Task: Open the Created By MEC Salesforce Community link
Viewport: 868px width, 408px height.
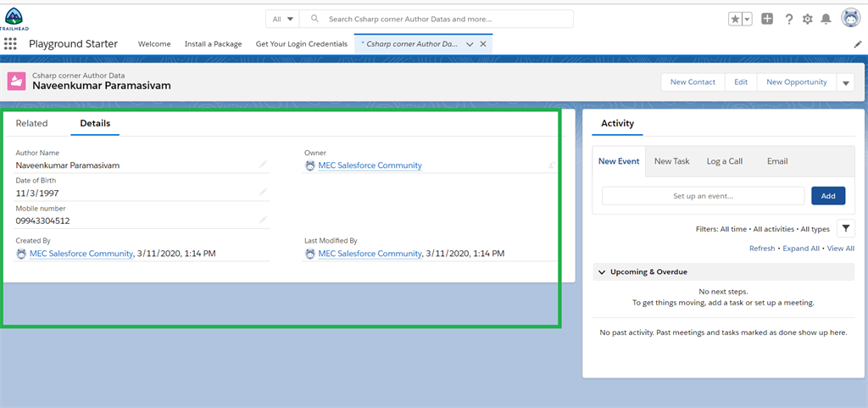Action: coord(81,254)
